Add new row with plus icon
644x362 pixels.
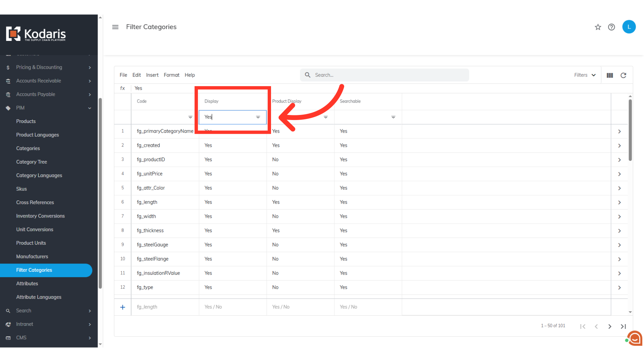(123, 307)
